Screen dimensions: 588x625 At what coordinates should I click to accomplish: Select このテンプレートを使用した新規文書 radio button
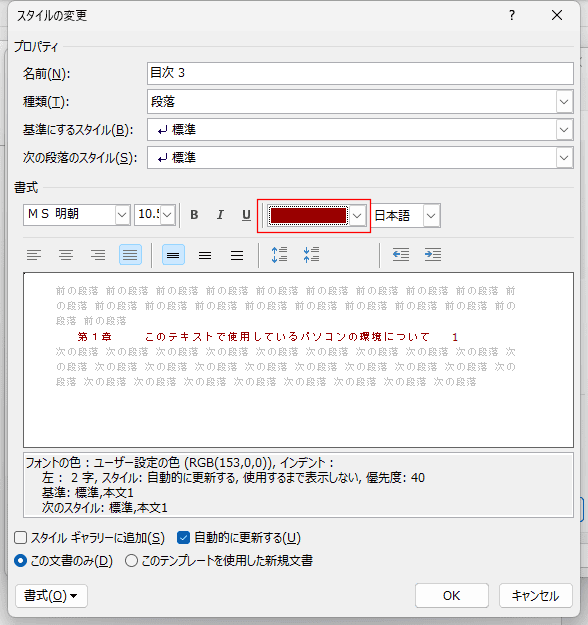(131, 561)
